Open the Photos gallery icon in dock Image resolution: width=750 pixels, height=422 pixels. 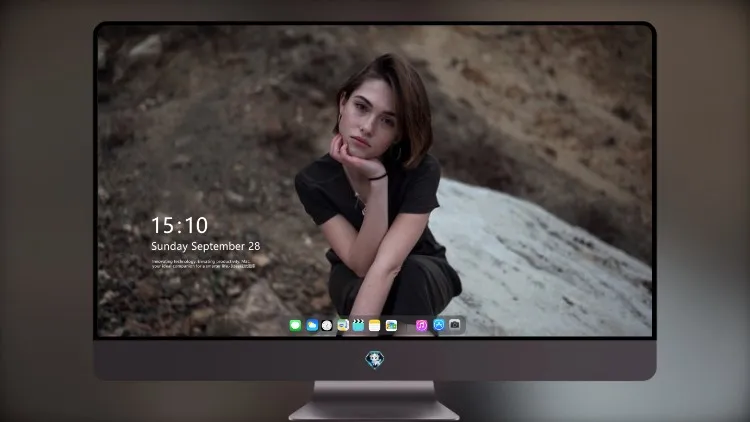coord(391,325)
